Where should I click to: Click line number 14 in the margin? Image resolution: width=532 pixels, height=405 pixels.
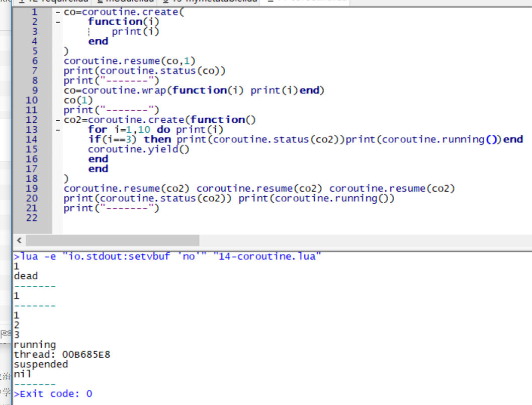(x=32, y=139)
